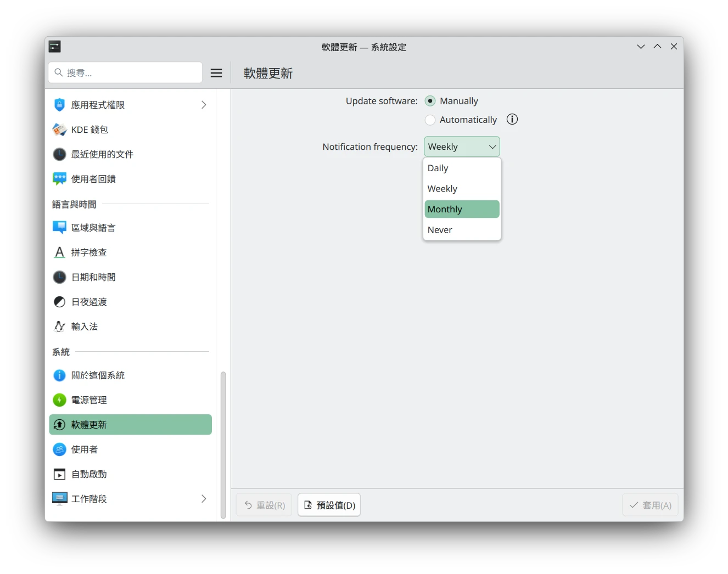
Task: Expand the 應用程式權限 entry
Action: (x=204, y=104)
